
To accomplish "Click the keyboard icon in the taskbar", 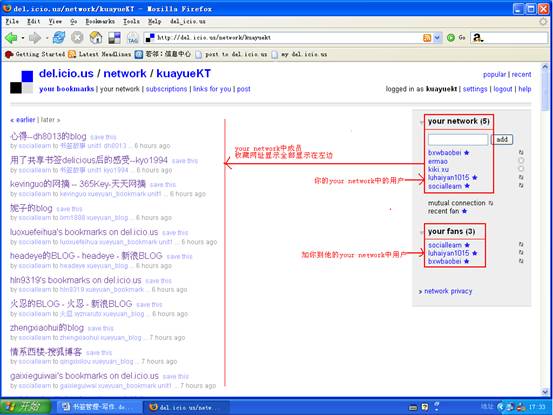I will [412, 408].
